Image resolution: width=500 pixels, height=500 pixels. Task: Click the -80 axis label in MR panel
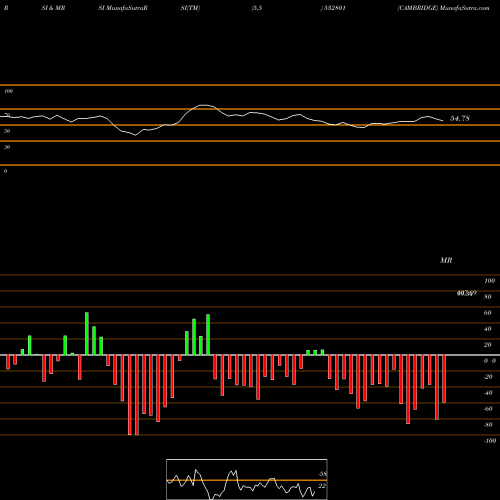[x=488, y=425]
